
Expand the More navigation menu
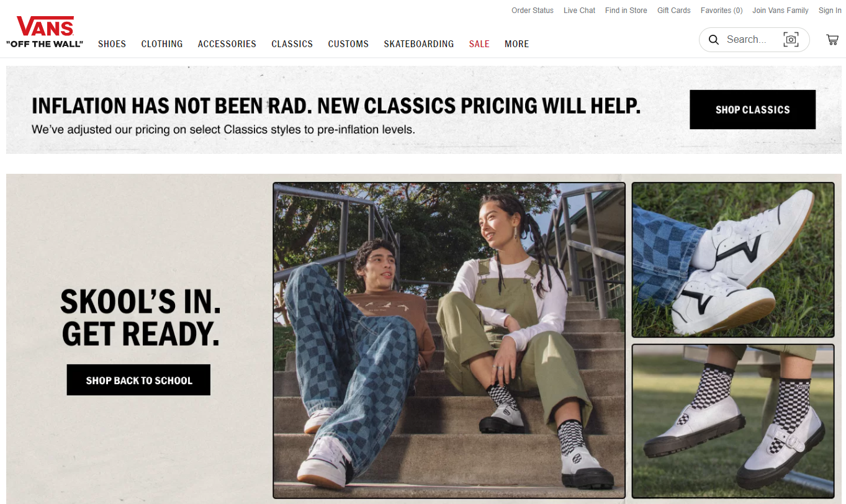[517, 44]
